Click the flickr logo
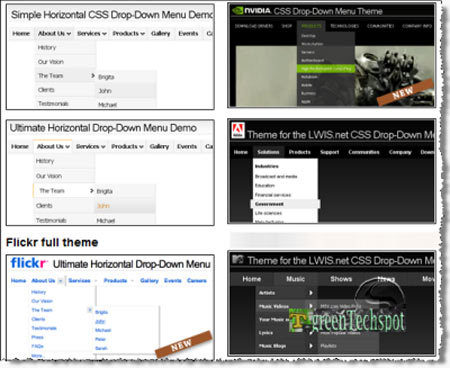The width and height of the screenshot is (450, 368). point(29,263)
